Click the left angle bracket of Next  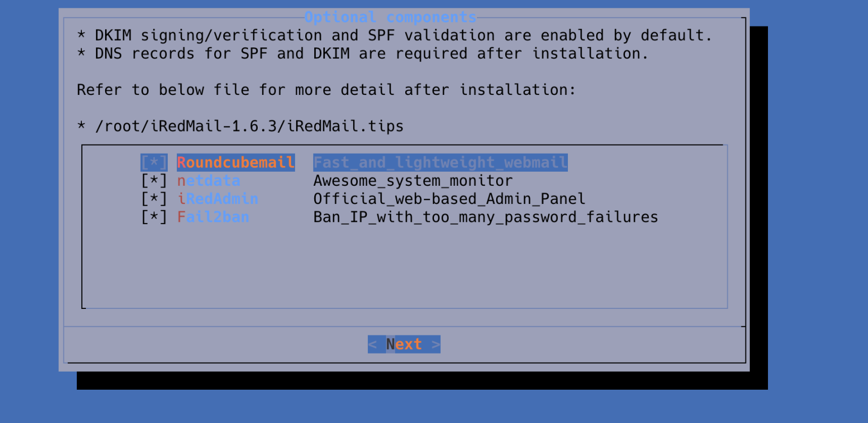click(372, 344)
